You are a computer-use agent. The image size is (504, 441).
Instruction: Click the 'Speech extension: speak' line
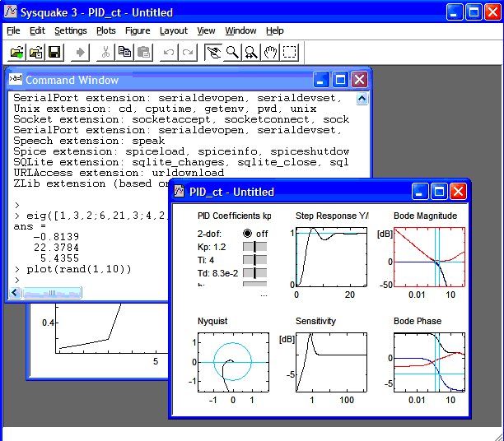coord(89,141)
